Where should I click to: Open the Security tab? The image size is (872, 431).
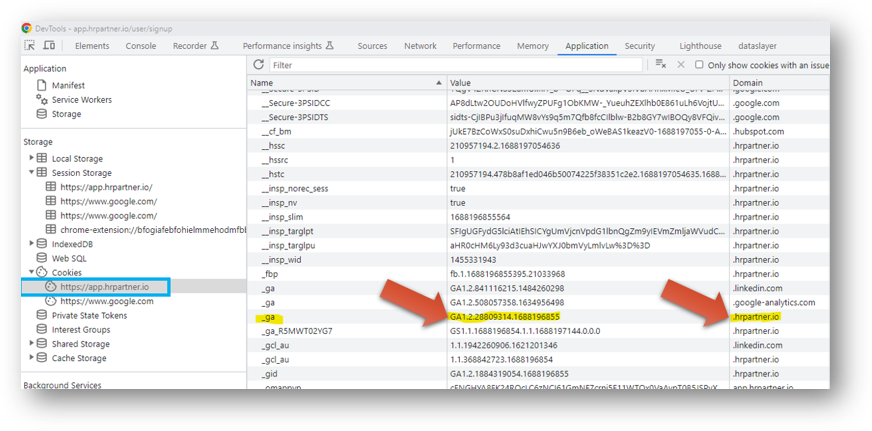(640, 46)
